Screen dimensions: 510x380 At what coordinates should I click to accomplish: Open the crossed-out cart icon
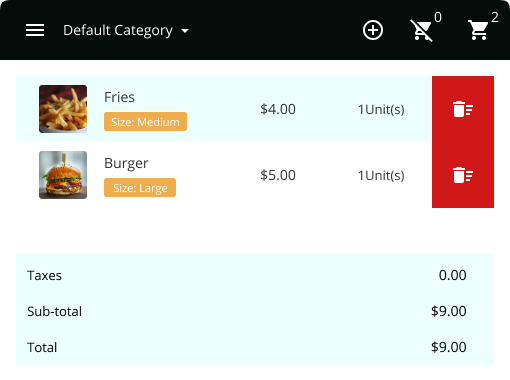[422, 30]
